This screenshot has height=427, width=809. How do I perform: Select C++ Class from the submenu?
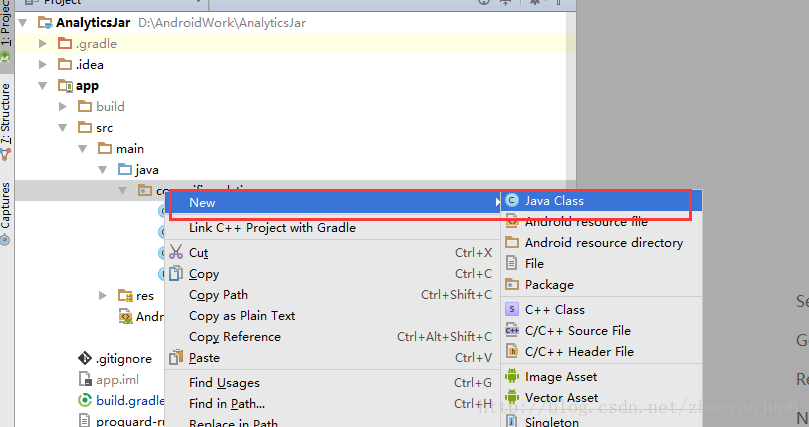pyautogui.click(x=601, y=309)
